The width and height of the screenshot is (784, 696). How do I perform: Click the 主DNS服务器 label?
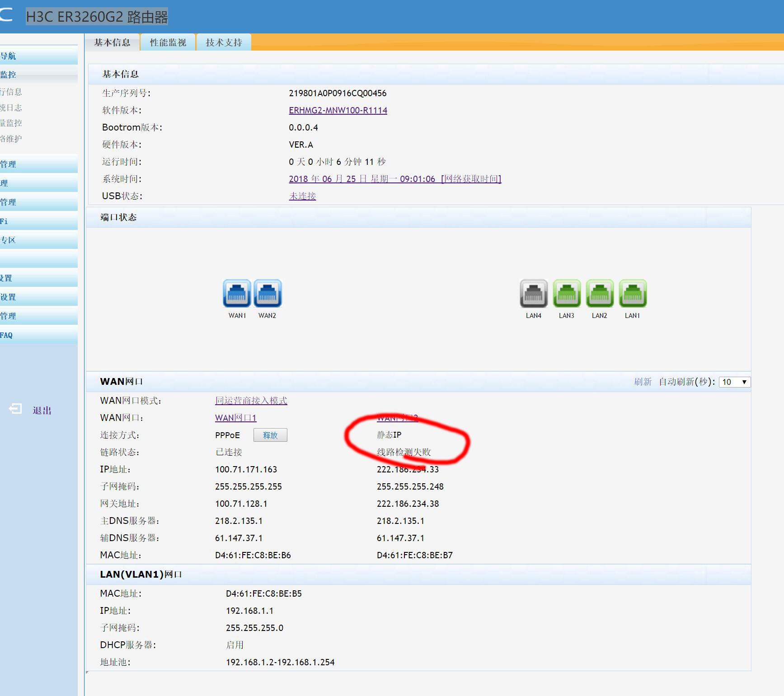tap(130, 521)
